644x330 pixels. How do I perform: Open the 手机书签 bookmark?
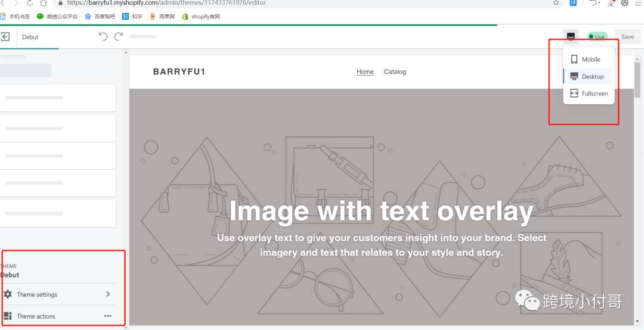(x=15, y=17)
